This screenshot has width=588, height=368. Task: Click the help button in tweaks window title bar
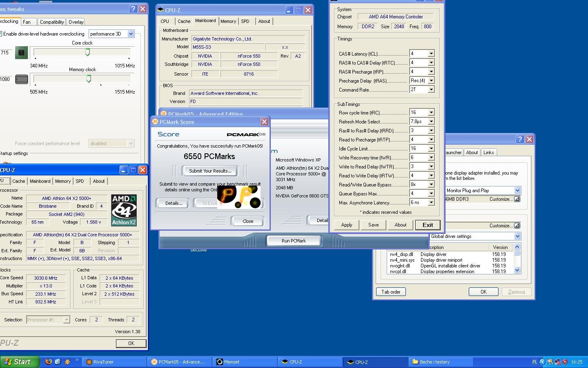pyautogui.click(x=133, y=9)
